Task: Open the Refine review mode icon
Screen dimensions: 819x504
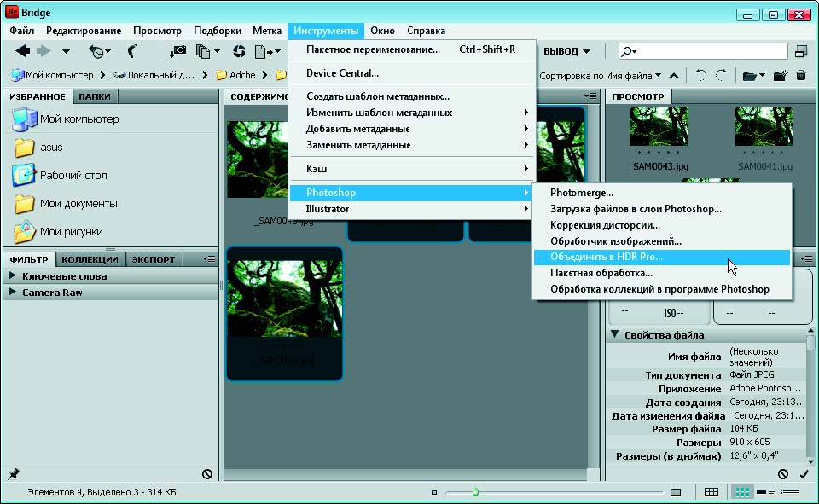Action: point(207,51)
